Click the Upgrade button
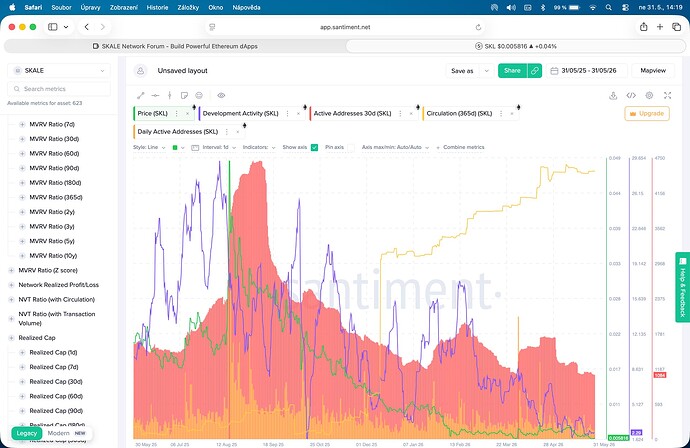This screenshot has width=690, height=448. pos(647,114)
